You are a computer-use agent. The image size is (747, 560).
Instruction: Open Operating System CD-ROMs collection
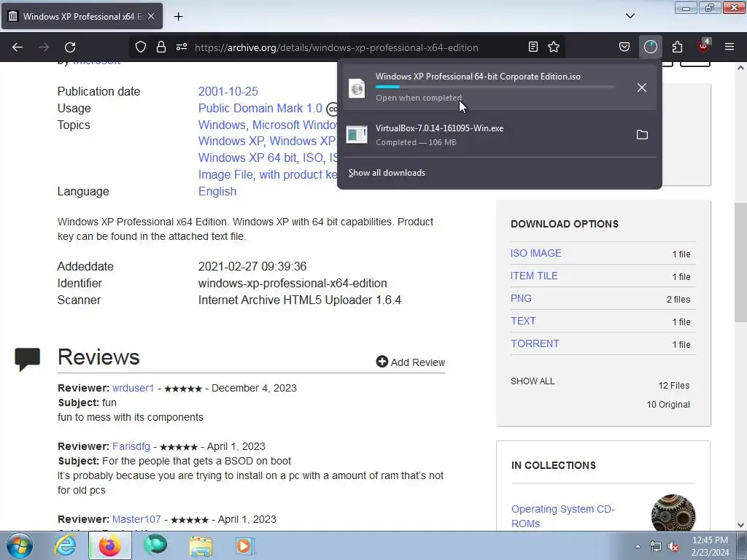click(563, 516)
